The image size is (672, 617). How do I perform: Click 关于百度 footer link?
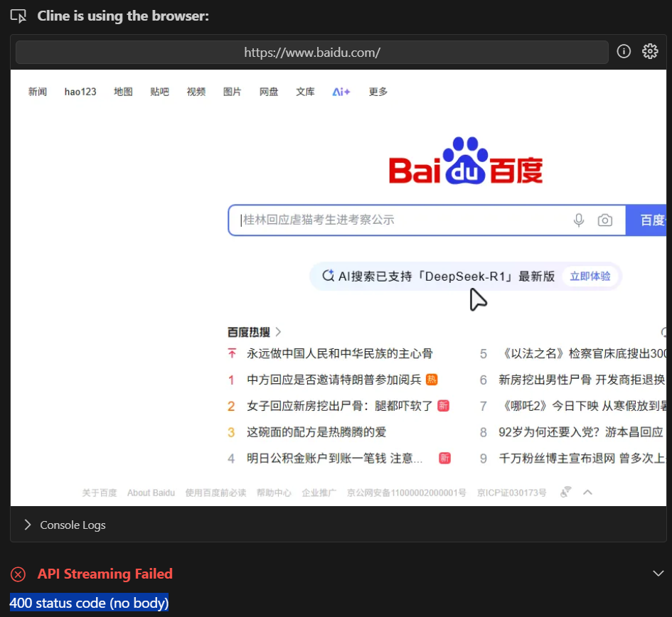tap(100, 493)
